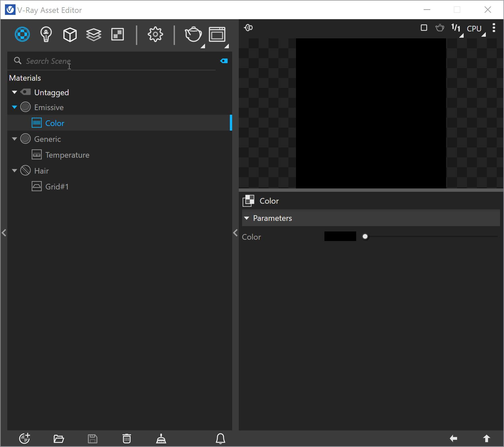This screenshot has height=447, width=504.
Task: Collapse the asset list with middle chevron
Action: (235, 233)
